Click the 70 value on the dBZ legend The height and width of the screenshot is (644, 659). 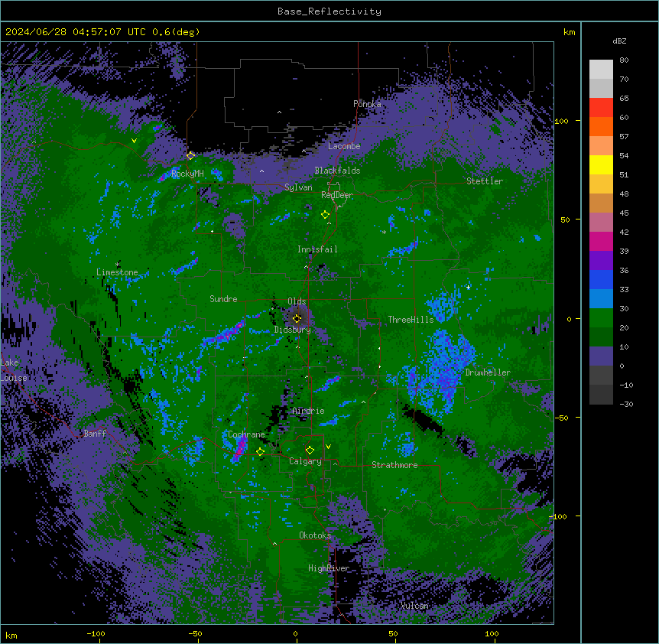624,80
